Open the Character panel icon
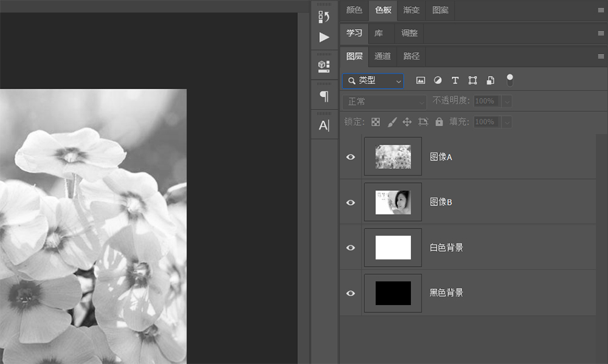Screen dimensions: 608x364 (x=324, y=125)
